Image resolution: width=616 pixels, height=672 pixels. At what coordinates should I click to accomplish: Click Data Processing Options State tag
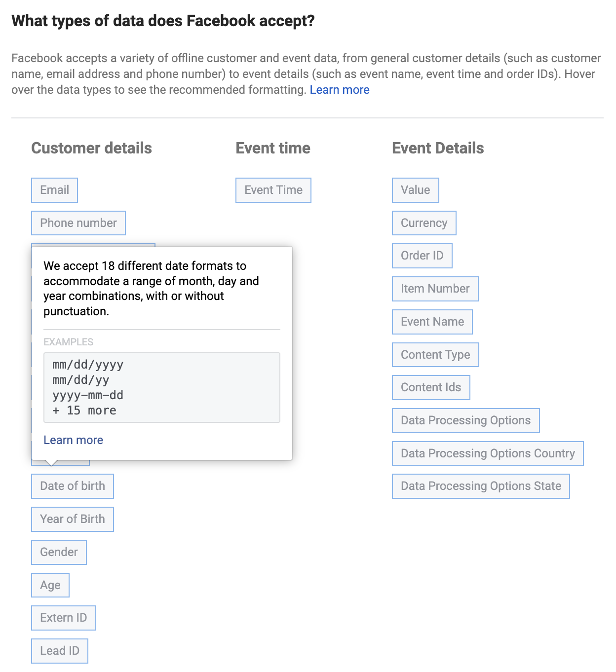pos(481,486)
